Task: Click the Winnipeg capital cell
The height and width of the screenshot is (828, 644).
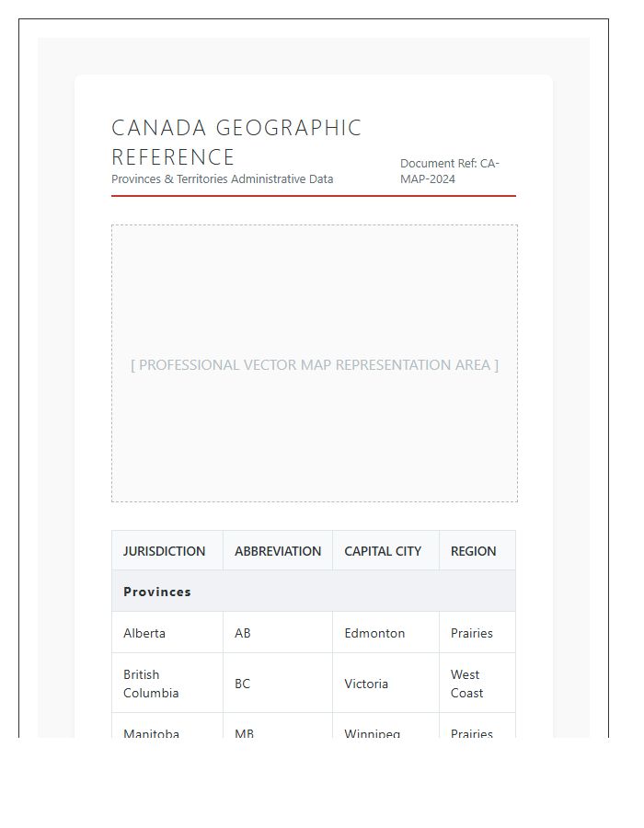Action: click(x=385, y=726)
